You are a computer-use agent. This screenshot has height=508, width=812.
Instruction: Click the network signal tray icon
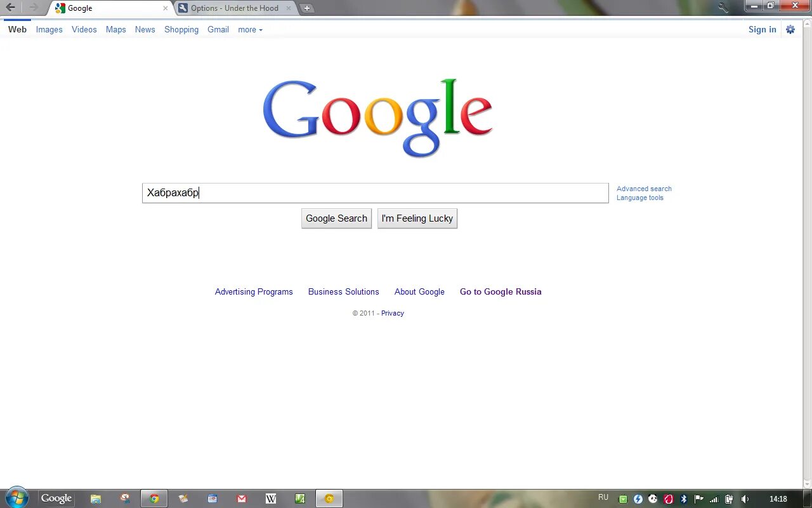(x=714, y=499)
